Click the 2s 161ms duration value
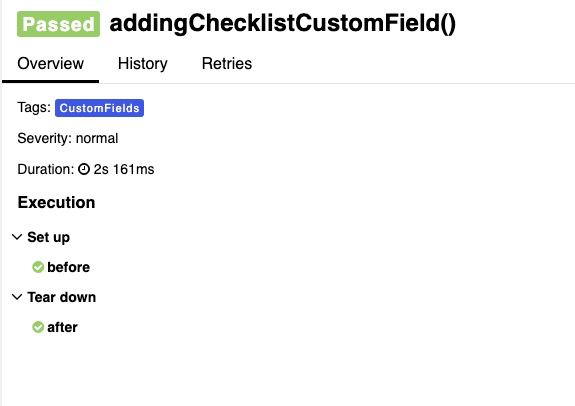Screen dimensions: 575x406 124,169
